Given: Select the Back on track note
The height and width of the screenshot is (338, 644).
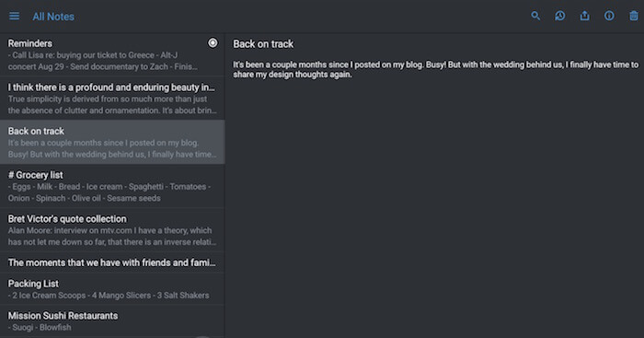Looking at the screenshot, I should click(x=112, y=142).
